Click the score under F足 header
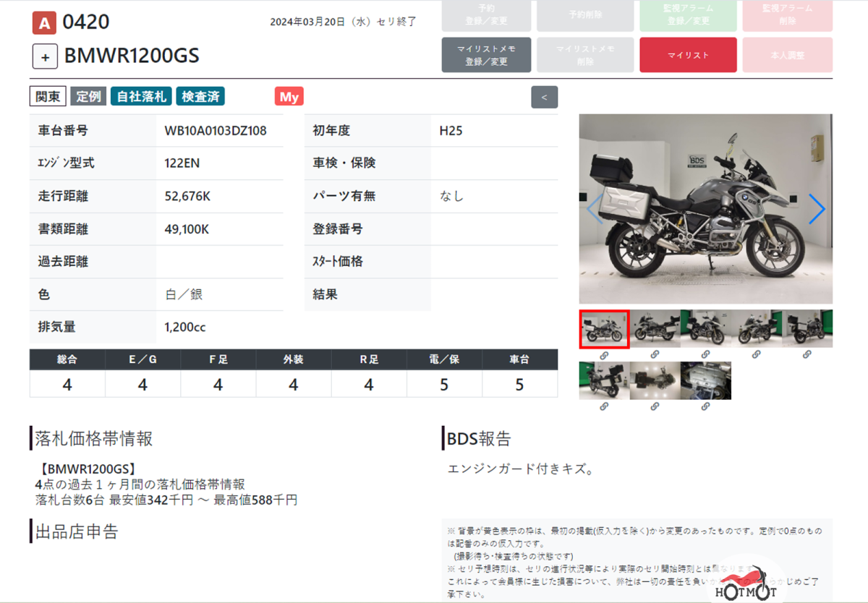The width and height of the screenshot is (868, 603). click(218, 385)
